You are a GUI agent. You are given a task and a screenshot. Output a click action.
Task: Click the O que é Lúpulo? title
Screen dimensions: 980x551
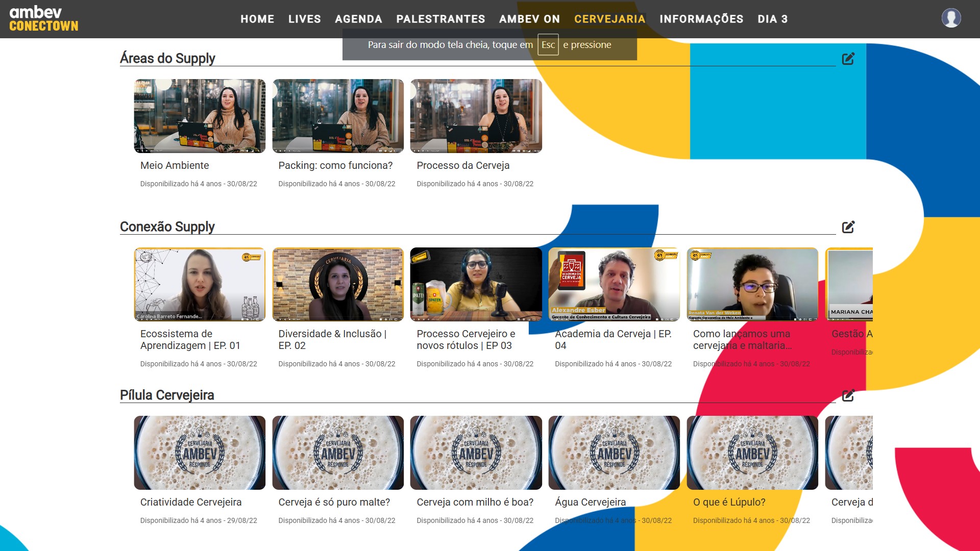point(729,502)
